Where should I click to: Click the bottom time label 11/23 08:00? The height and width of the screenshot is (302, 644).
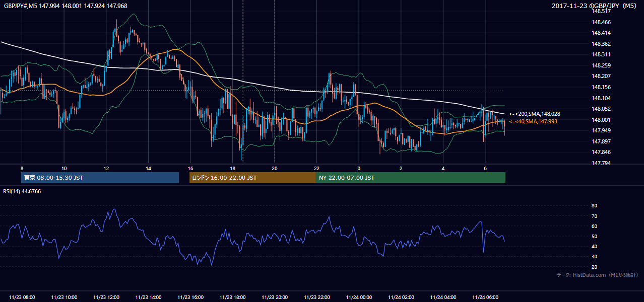pyautogui.click(x=22, y=297)
